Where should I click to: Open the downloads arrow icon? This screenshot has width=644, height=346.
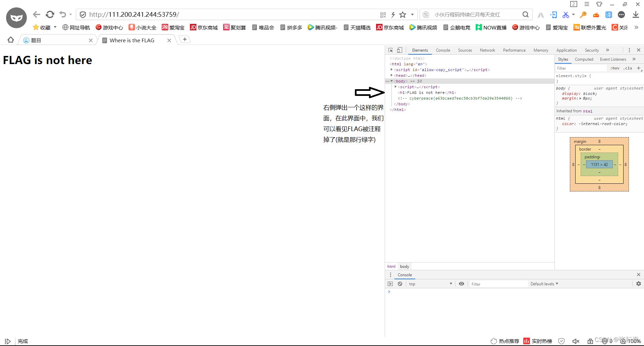tap(636, 15)
